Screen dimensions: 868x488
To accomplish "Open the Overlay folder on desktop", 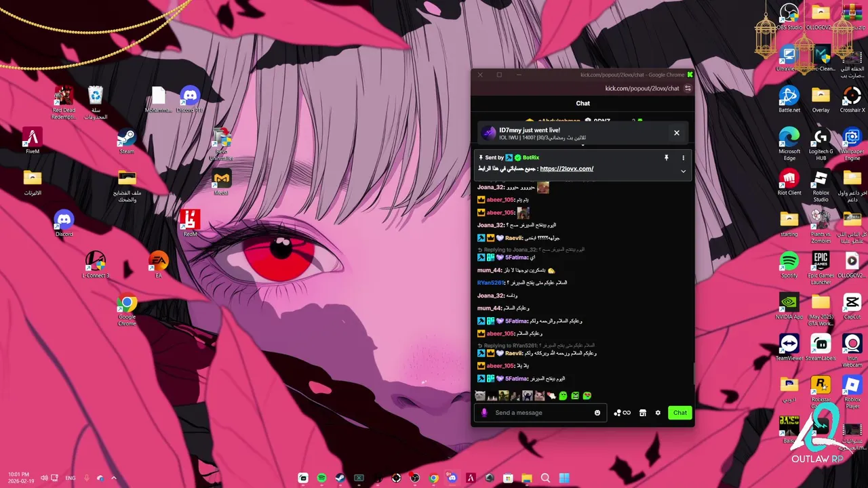I will tap(821, 100).
